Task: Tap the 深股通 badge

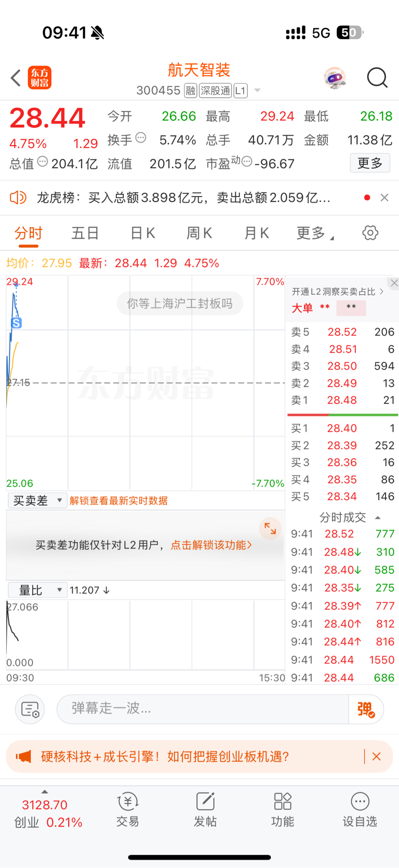Action: tap(215, 91)
